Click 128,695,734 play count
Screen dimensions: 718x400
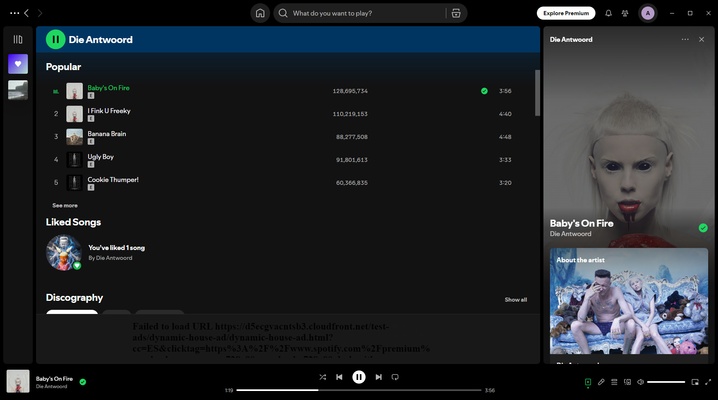pyautogui.click(x=350, y=91)
